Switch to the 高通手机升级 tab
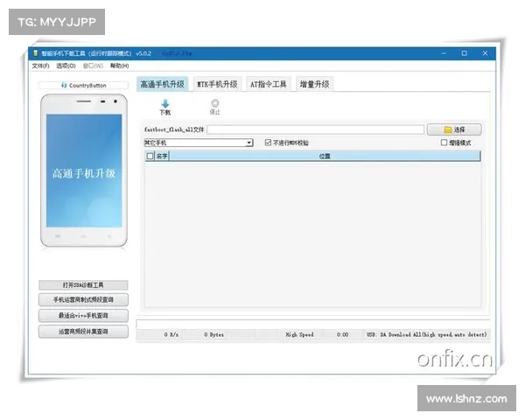This screenshot has height=420, width=525. 163,84
